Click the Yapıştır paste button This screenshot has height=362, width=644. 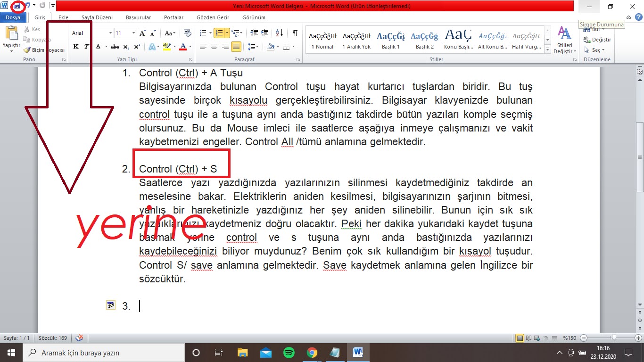pyautogui.click(x=11, y=39)
